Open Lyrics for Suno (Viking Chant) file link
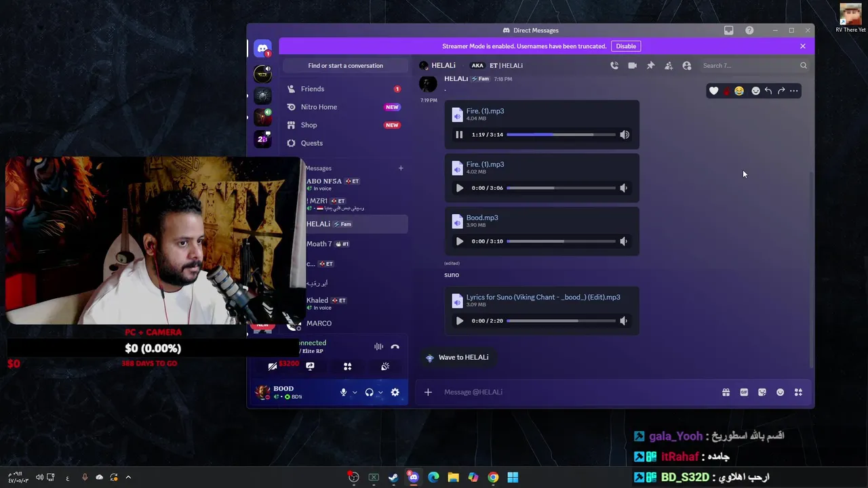Image resolution: width=868 pixels, height=488 pixels. pyautogui.click(x=543, y=297)
